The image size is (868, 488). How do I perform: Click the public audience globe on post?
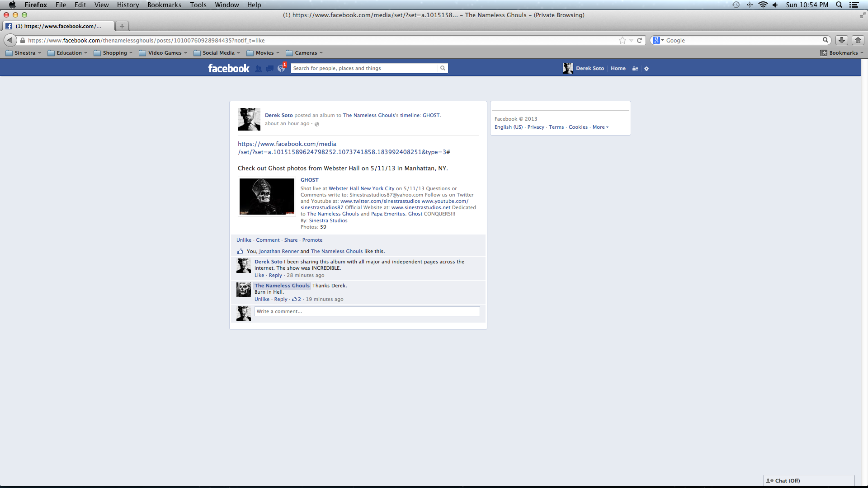[317, 124]
